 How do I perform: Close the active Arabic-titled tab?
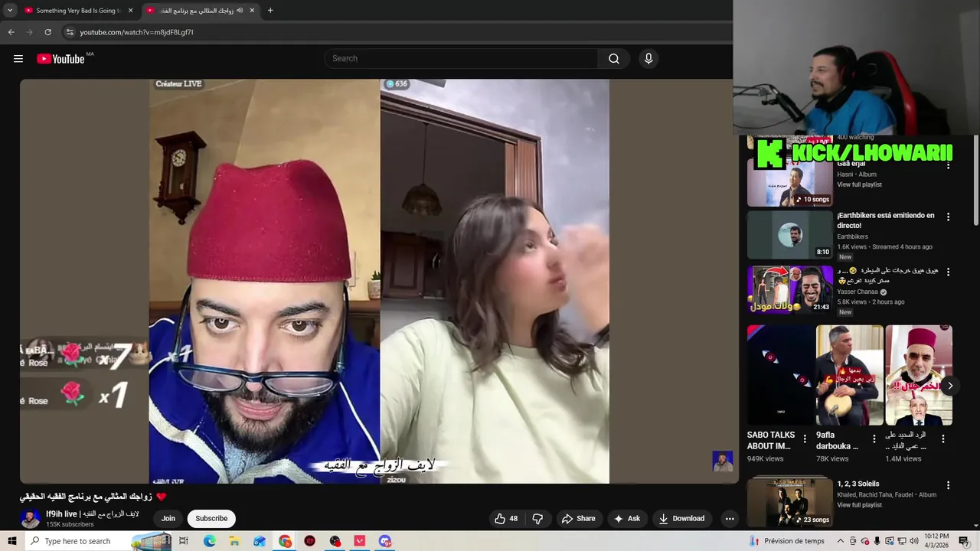tap(253, 11)
